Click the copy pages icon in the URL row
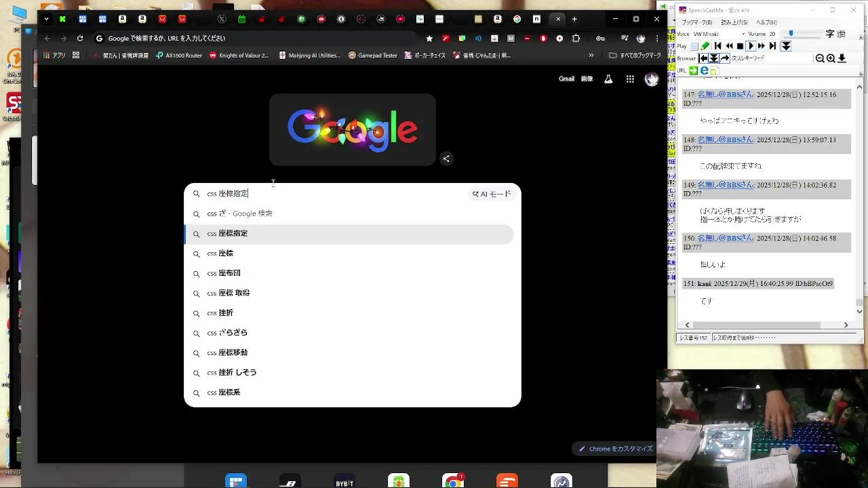This screenshot has width=868, height=488. [x=715, y=70]
